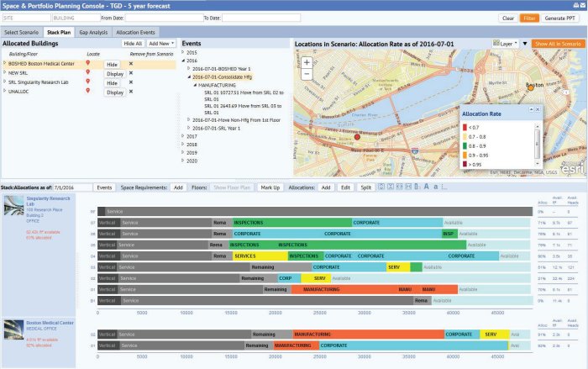Display the NEW SRL building
This screenshot has width=588, height=369.
click(113, 73)
